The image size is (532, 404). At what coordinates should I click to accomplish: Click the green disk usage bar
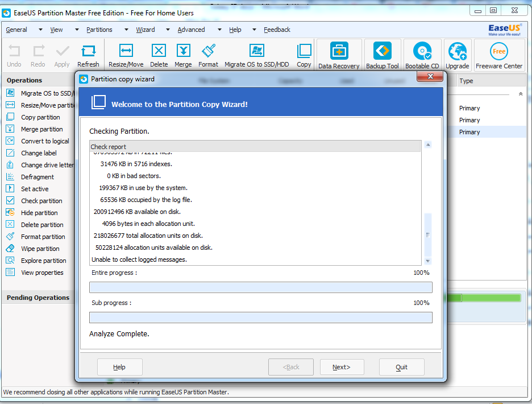coord(484,298)
